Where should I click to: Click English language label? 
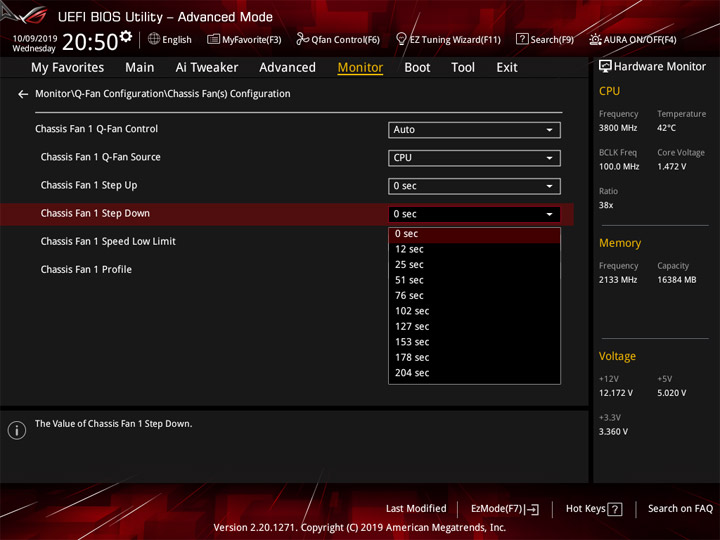[x=177, y=39]
